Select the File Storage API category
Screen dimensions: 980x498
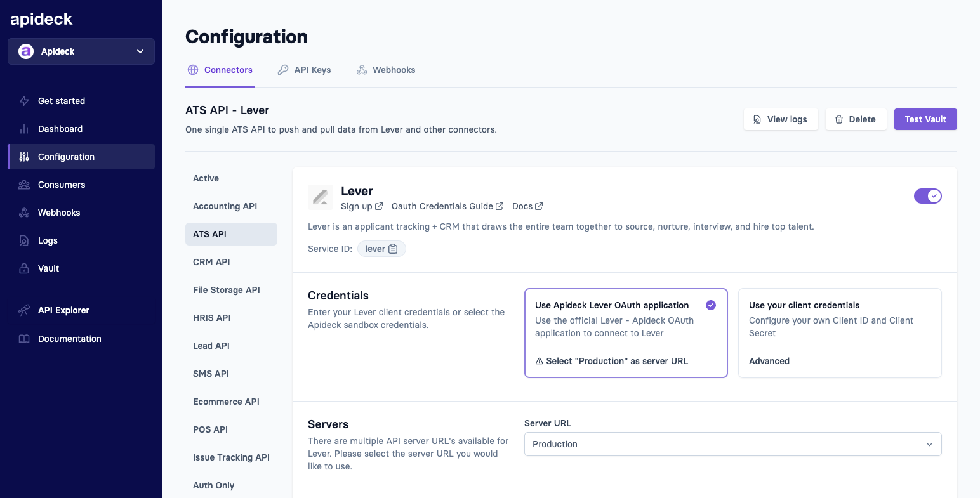(231, 290)
